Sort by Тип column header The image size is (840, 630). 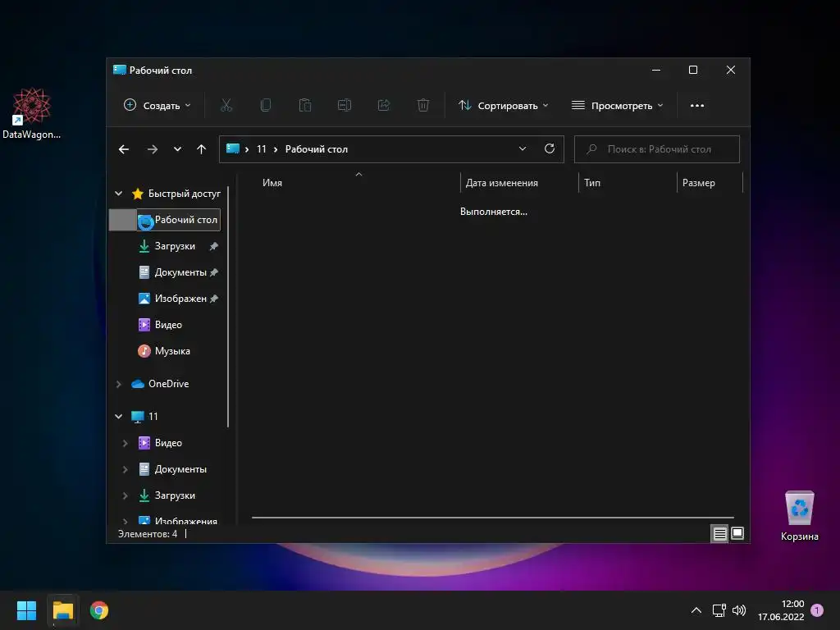pos(592,183)
